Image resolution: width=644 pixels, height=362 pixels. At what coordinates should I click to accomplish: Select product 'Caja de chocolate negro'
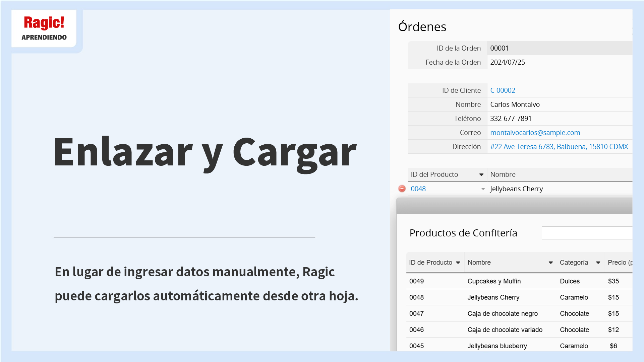coord(503,314)
